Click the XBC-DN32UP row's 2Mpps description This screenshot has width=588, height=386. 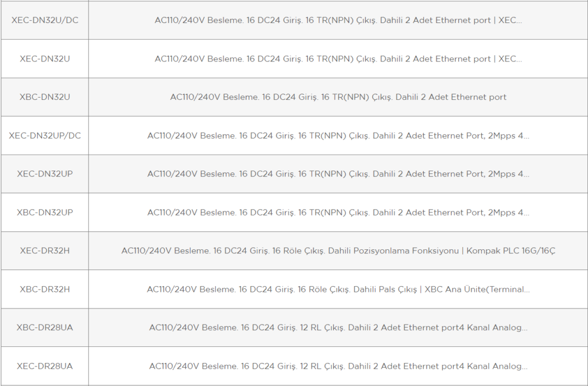pyautogui.click(x=338, y=213)
